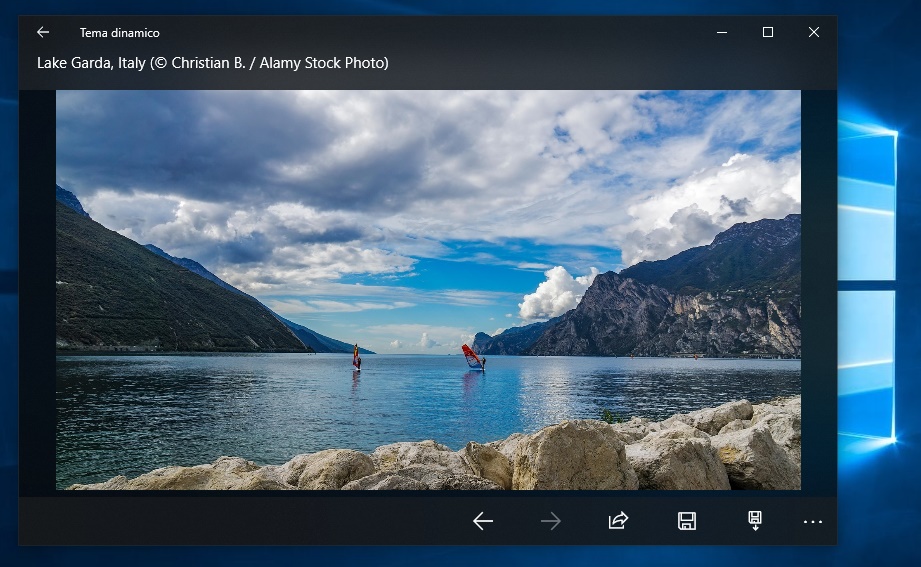Download image using save-with-arrow icon
921x567 pixels.
tap(755, 521)
